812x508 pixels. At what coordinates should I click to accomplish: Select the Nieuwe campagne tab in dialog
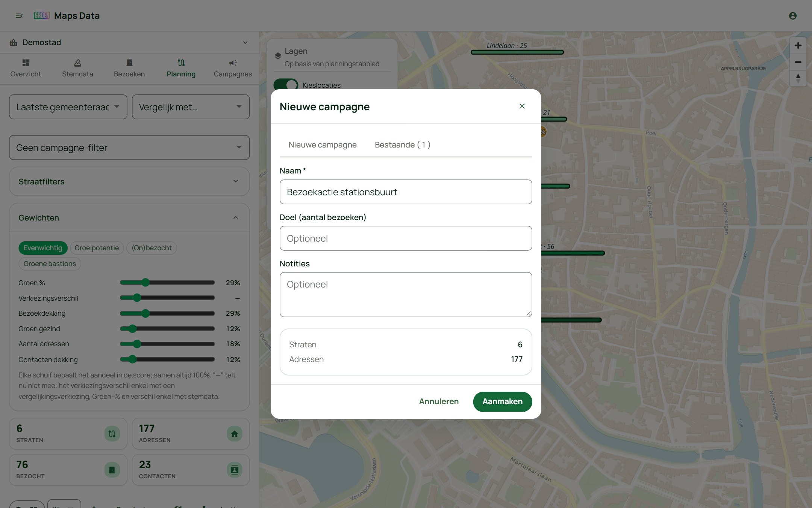[323, 145]
